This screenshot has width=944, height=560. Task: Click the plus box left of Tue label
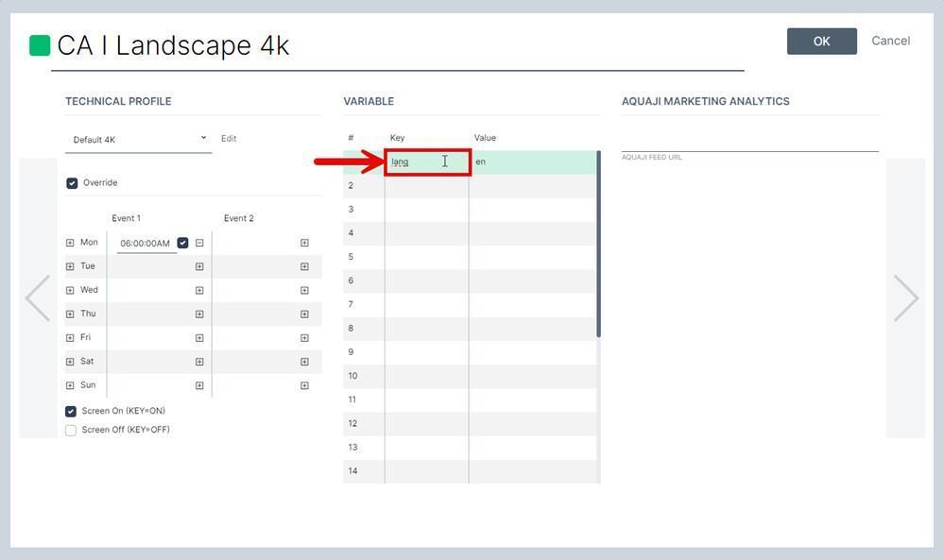tap(70, 266)
